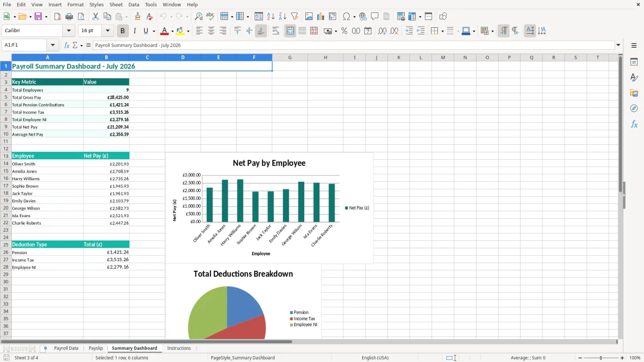The image size is (644, 362).
Task: Click the Insert Chart icon
Action: [x=321, y=17]
